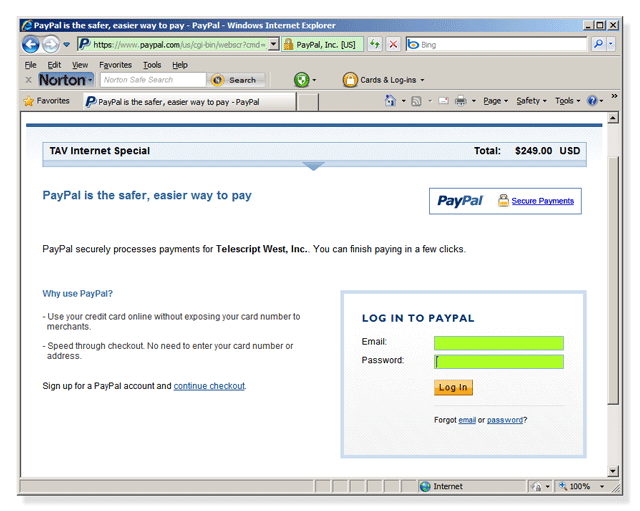Viewport: 640px width, 511px height.
Task: Select the PayPal browser tab
Action: pos(189,102)
